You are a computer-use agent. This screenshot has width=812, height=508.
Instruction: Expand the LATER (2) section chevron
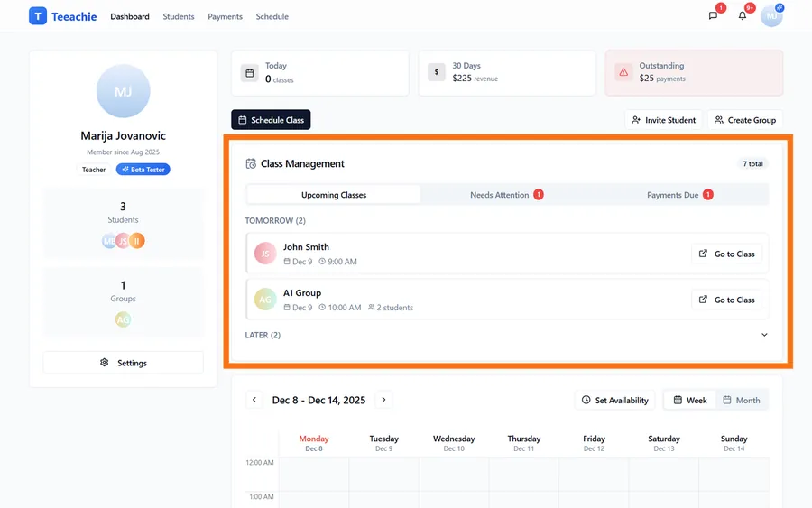[764, 335]
